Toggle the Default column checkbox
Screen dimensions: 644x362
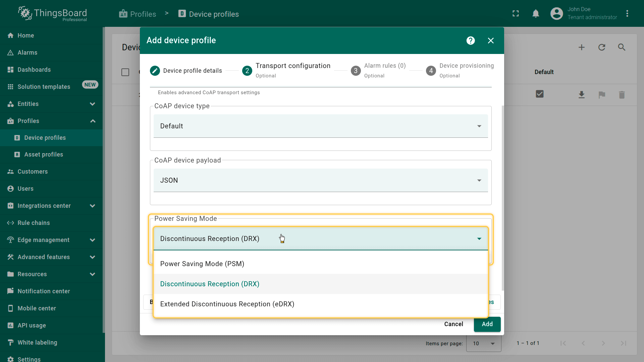540,94
